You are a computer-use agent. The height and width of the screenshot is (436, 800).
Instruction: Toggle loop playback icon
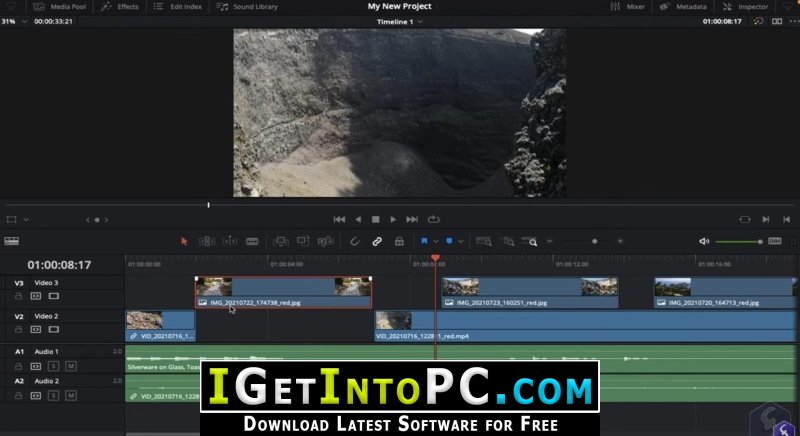click(x=434, y=219)
